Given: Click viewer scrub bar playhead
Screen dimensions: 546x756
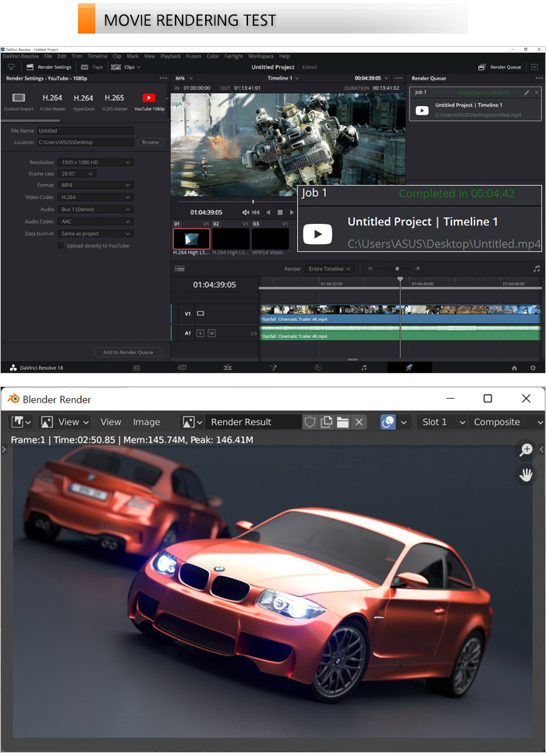Looking at the screenshot, I should [x=253, y=201].
